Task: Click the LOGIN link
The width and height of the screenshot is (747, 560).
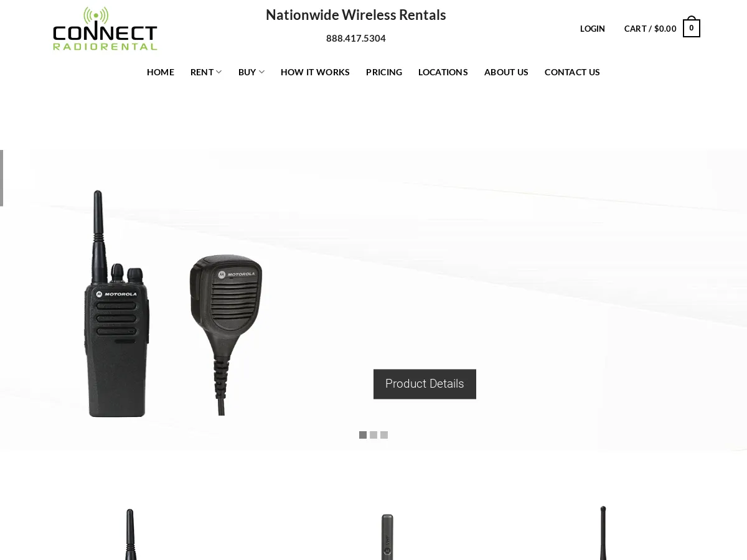Action: 593,29
